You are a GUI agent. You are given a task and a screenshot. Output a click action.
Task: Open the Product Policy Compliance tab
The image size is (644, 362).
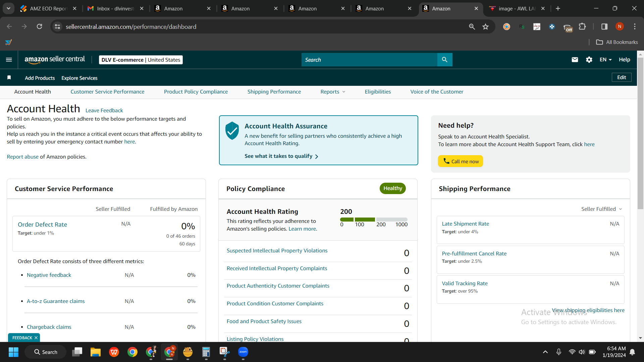click(x=196, y=92)
